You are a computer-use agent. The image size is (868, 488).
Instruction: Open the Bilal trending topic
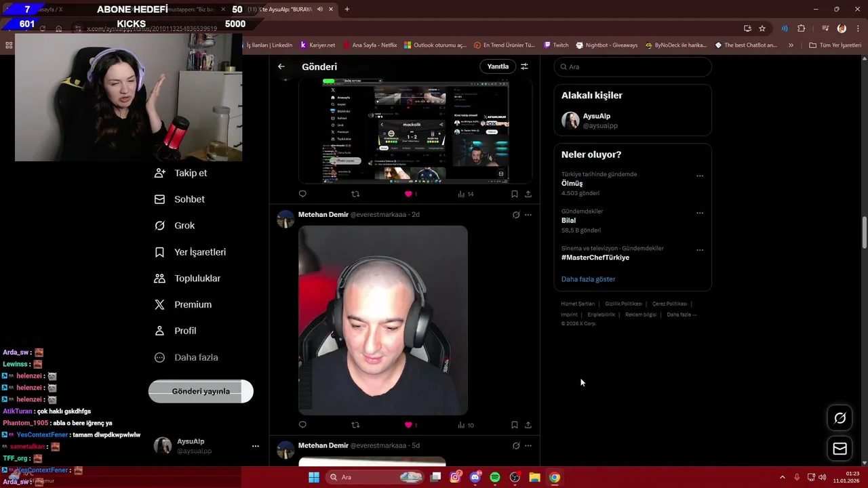(568, 220)
